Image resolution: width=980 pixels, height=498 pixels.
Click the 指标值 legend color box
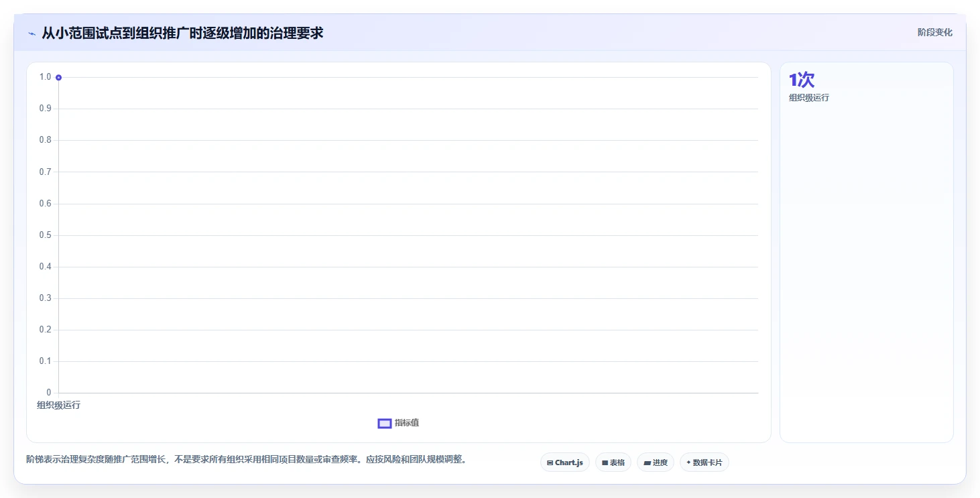385,424
